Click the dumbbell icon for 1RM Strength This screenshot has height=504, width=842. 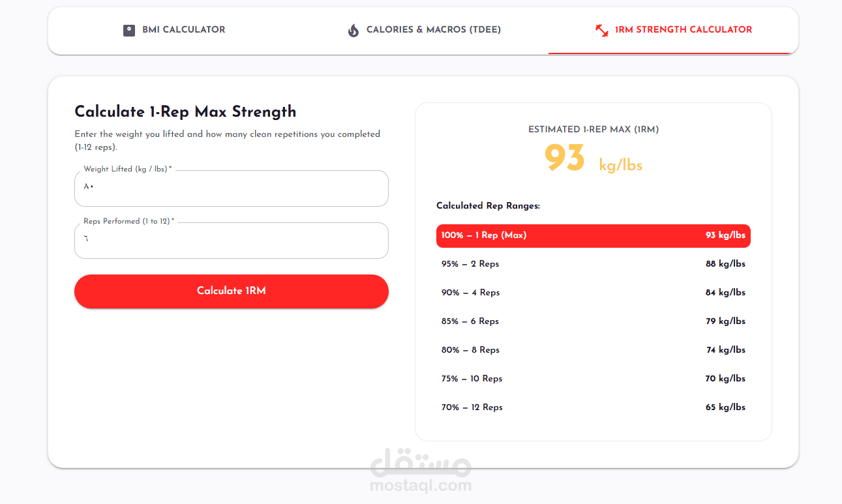coord(602,30)
